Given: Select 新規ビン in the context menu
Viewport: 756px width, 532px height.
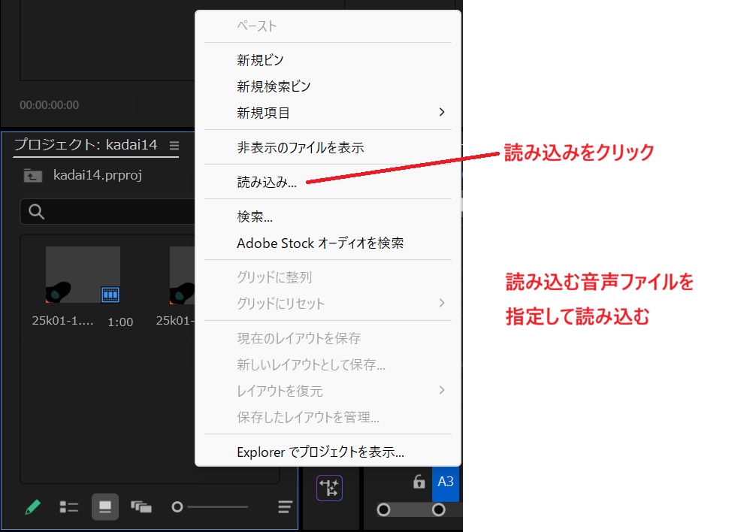Looking at the screenshot, I should click(x=260, y=60).
